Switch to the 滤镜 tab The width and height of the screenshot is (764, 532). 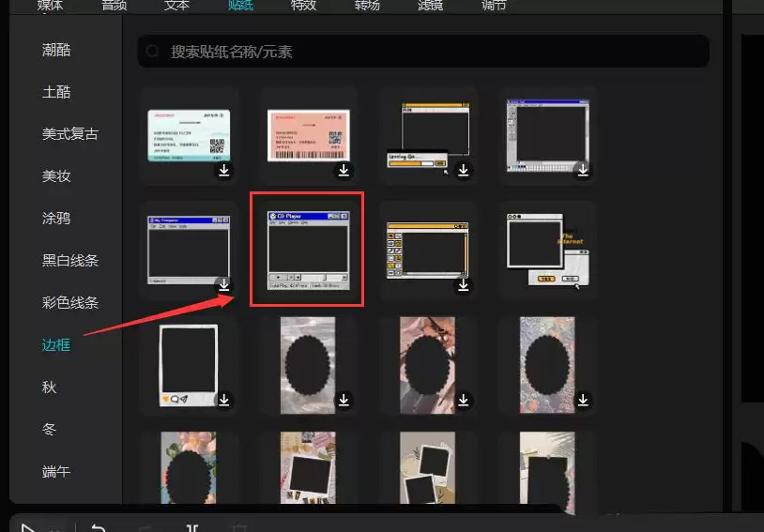(x=430, y=6)
